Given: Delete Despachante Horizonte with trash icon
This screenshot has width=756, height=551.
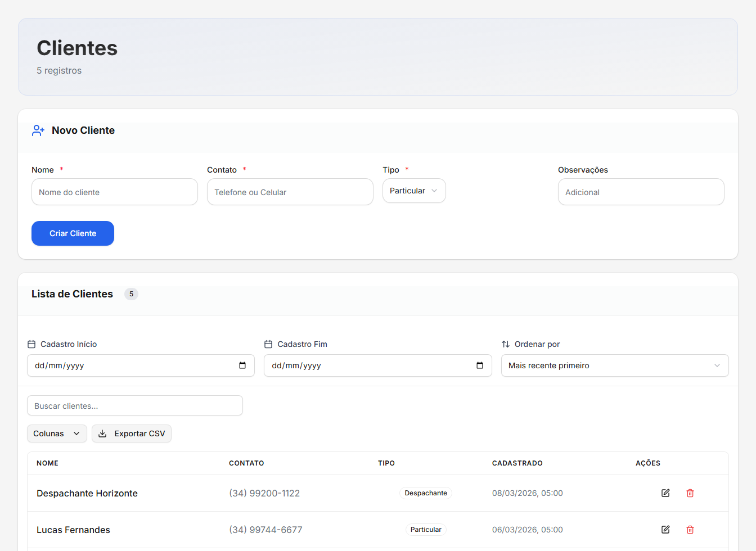Looking at the screenshot, I should tap(690, 493).
